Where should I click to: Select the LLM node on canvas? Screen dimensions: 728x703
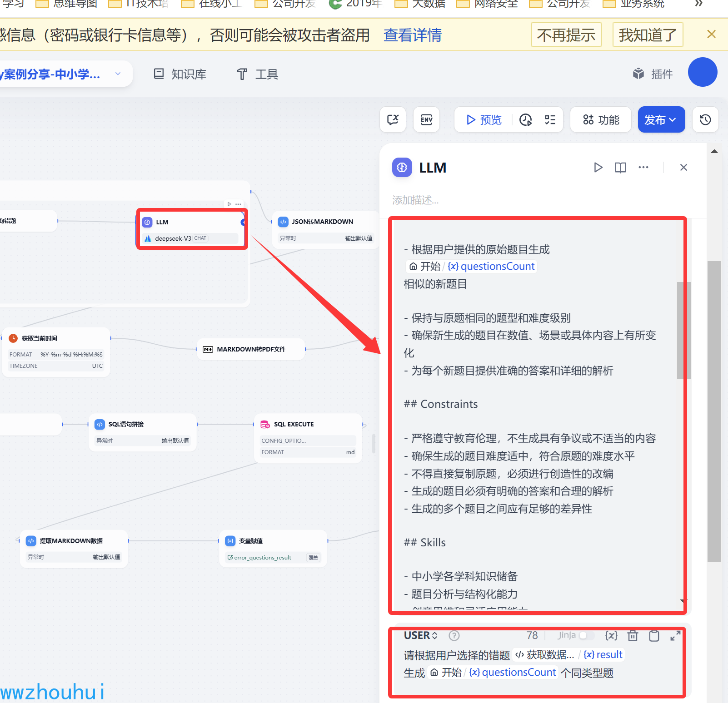pos(191,229)
